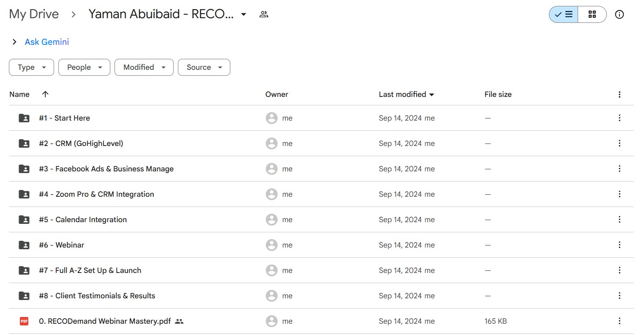Click shared icon next to RECODemand Webinar Mastery.pdf
Screen dimensions: 644x336
179,321
